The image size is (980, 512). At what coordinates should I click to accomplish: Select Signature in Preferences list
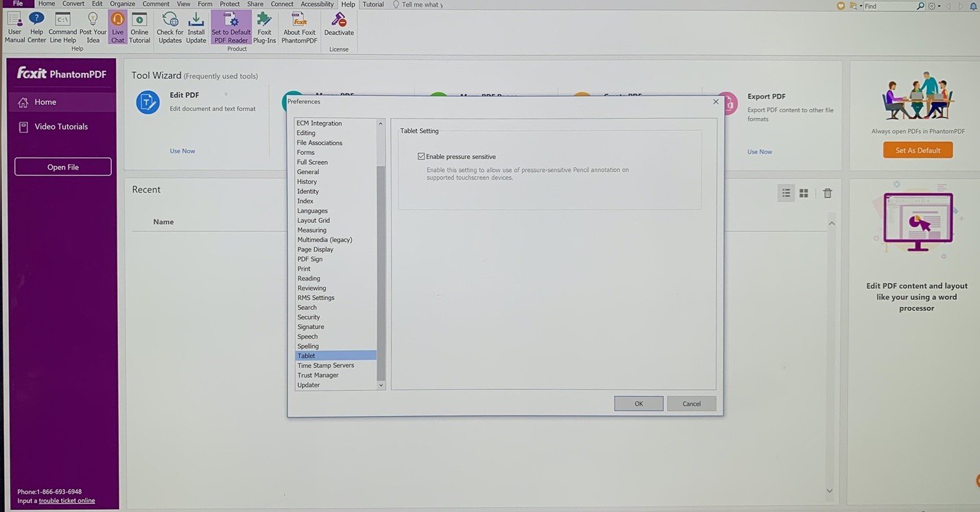click(311, 327)
